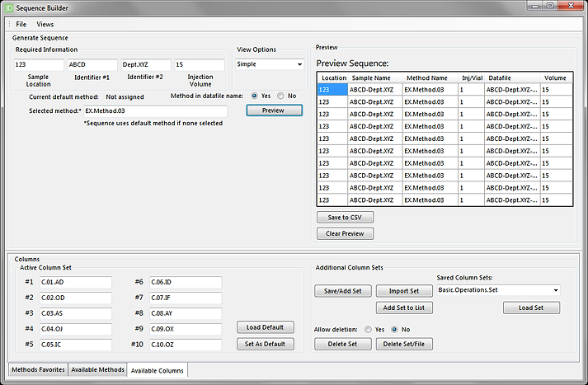Focus the Sample Location field
588x385 pixels.
click(x=39, y=64)
